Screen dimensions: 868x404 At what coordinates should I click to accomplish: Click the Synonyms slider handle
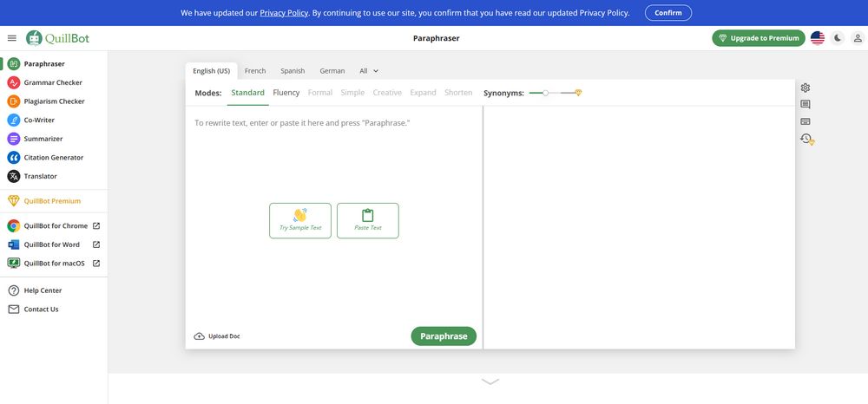[545, 93]
